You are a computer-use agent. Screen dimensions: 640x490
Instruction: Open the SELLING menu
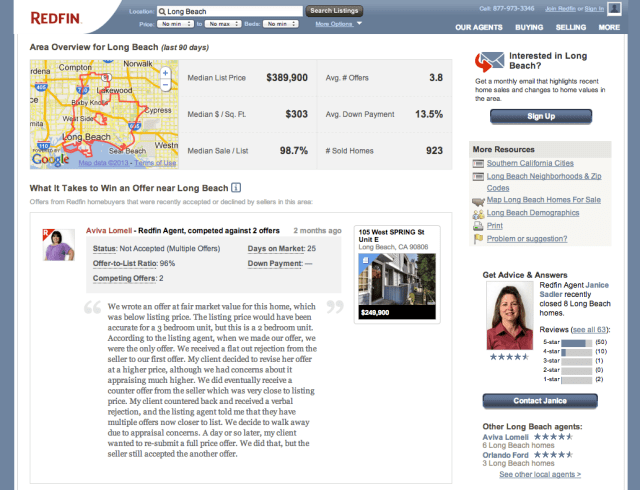[x=571, y=27]
